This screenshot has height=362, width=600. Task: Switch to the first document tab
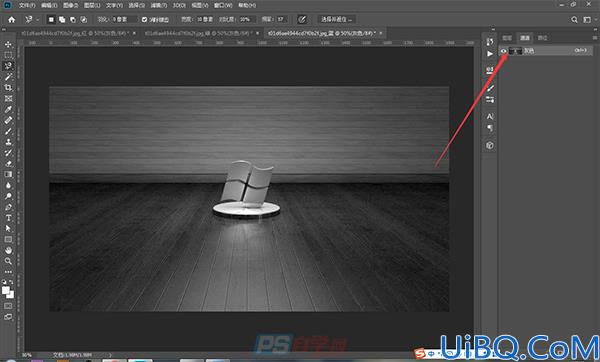[x=75, y=33]
